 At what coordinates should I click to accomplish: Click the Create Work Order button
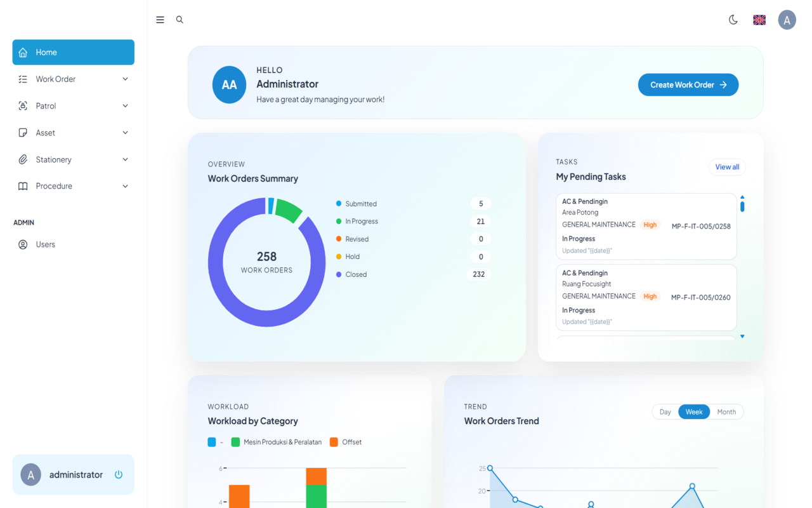(x=688, y=84)
